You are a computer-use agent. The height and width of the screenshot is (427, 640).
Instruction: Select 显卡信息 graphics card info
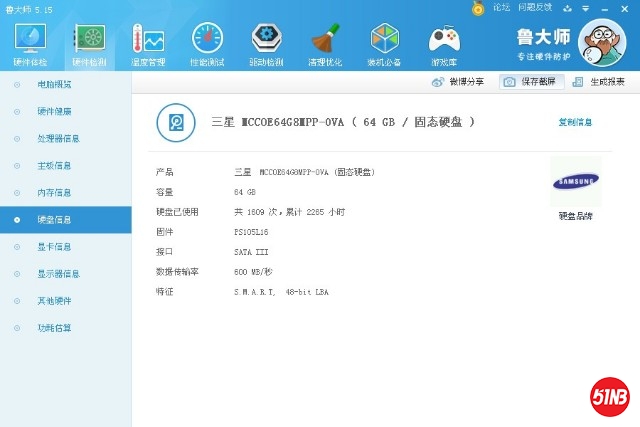(x=54, y=246)
